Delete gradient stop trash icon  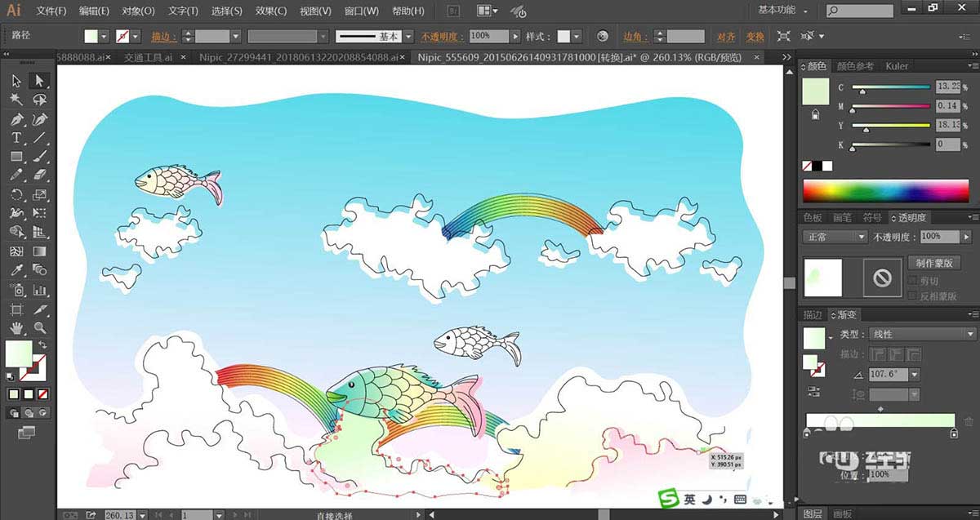(x=969, y=422)
